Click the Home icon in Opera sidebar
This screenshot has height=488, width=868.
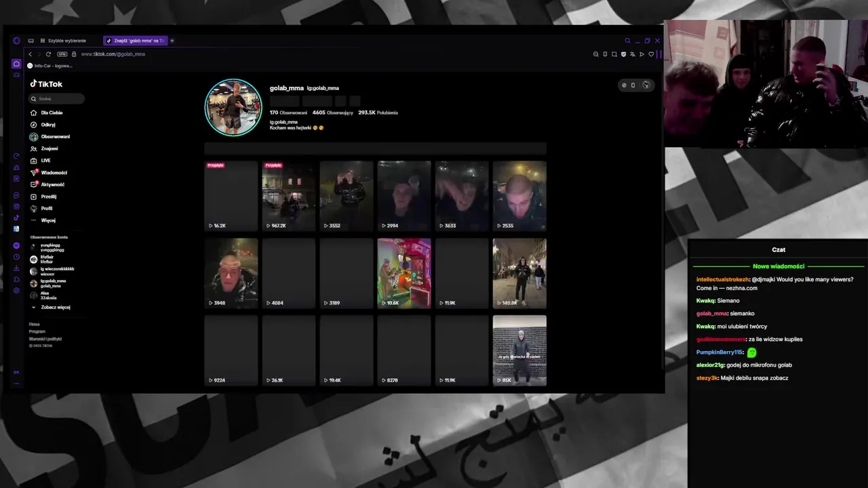(16, 64)
